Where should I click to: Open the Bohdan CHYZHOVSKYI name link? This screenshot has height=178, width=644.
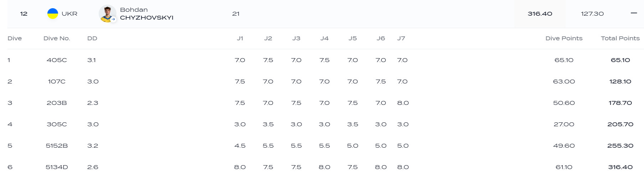(146, 14)
